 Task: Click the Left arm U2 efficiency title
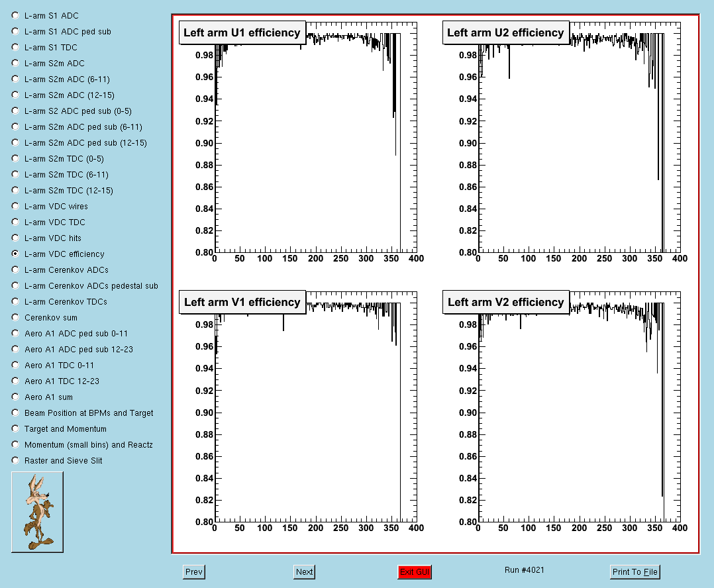(x=505, y=32)
